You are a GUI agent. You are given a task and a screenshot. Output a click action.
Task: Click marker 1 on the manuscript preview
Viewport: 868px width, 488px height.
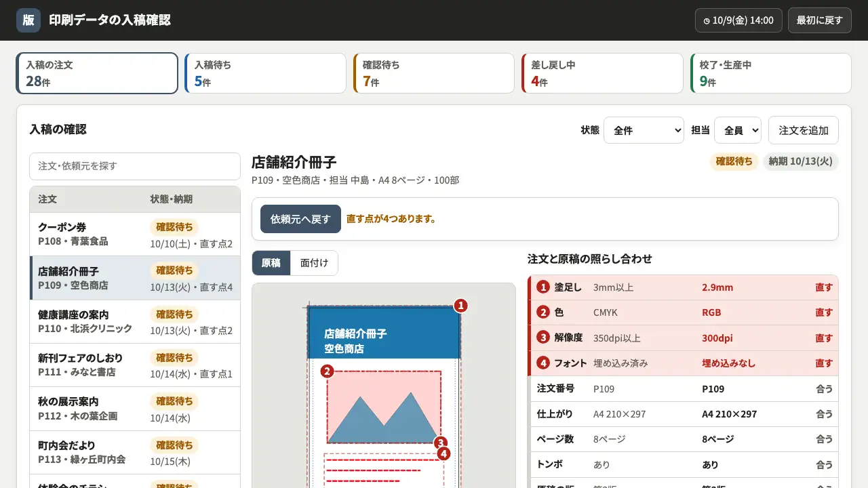(461, 306)
